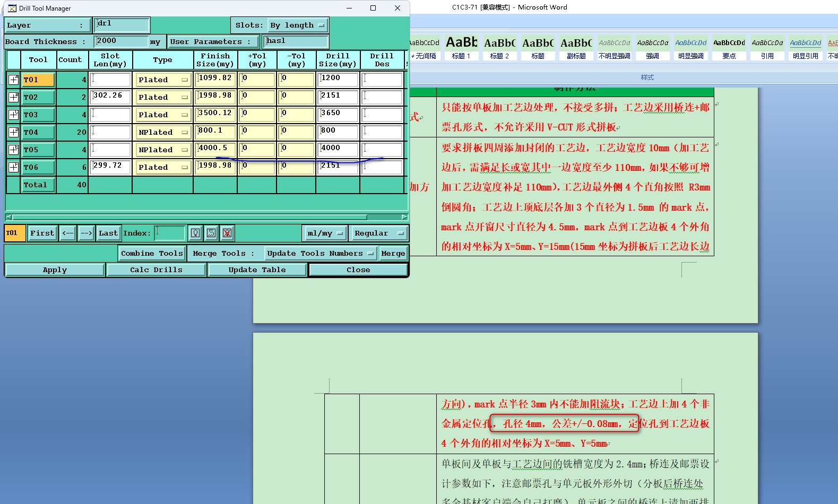Screen dimensions: 838x504
Task: Open the ml/my units dropdown
Action: [x=325, y=233]
